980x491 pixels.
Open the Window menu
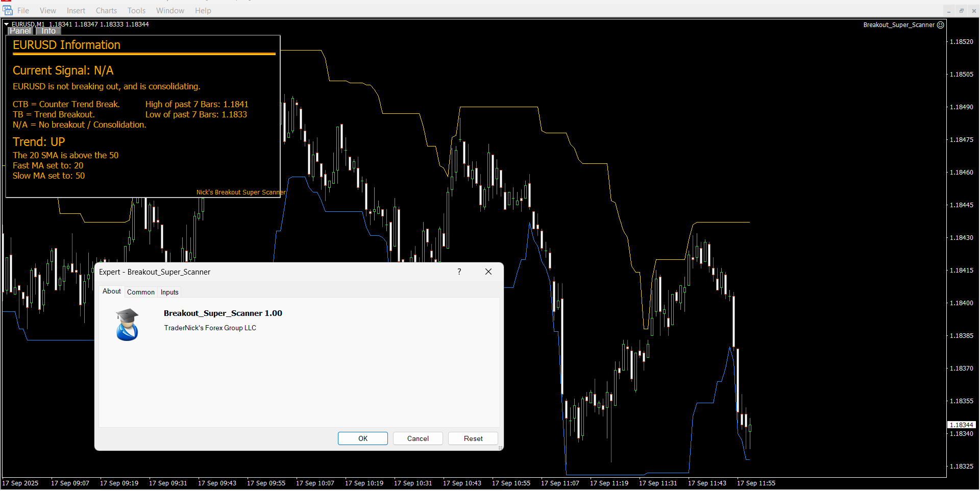coord(170,11)
